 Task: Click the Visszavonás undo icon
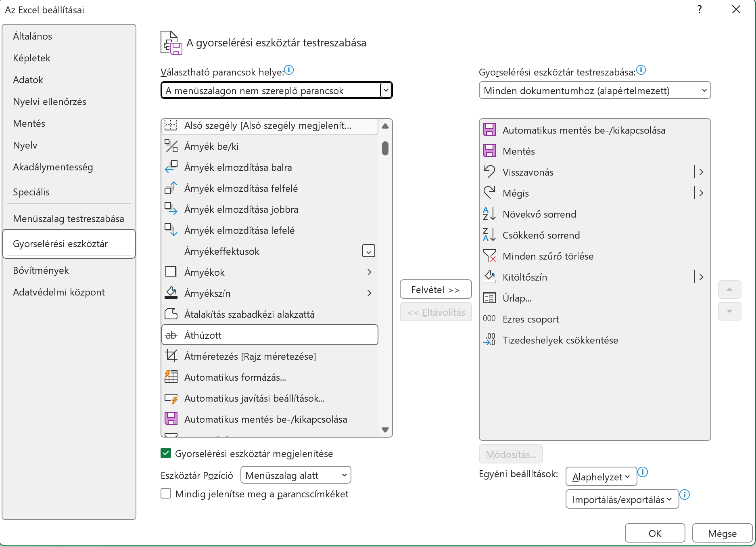pos(489,172)
